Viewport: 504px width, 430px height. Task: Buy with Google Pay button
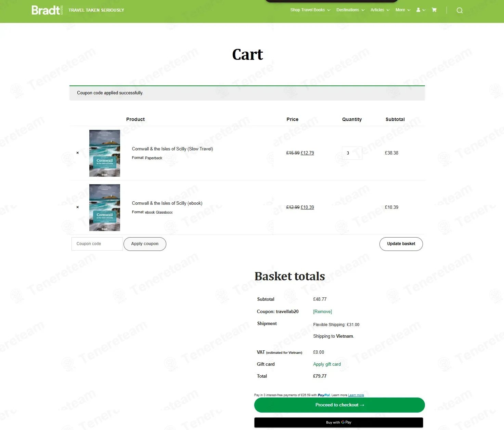(x=339, y=422)
